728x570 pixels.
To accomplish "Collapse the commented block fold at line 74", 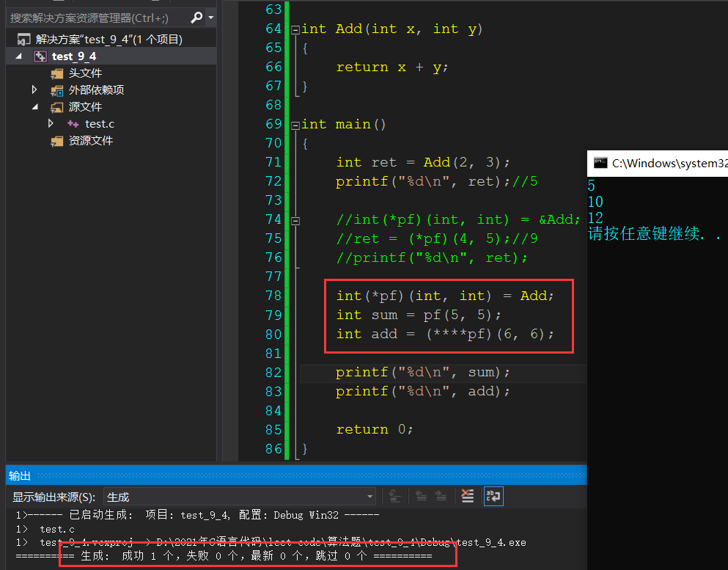I will click(x=295, y=221).
